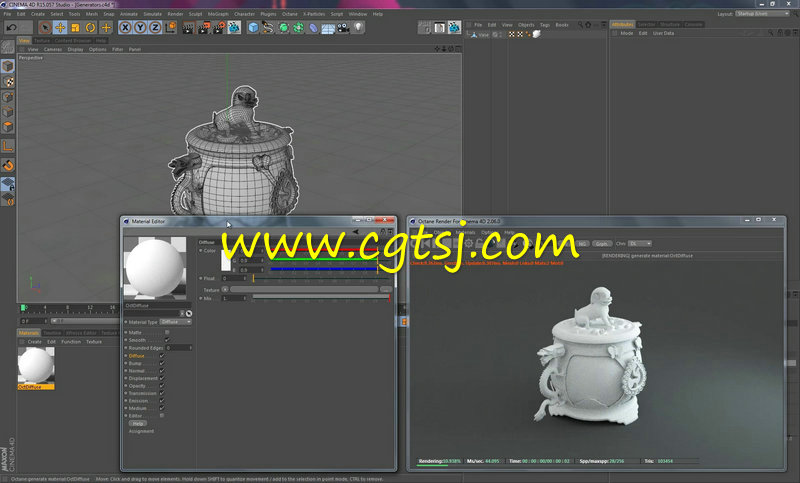800x483 pixels.
Task: Switch to the Structure tab
Action: coord(669,24)
